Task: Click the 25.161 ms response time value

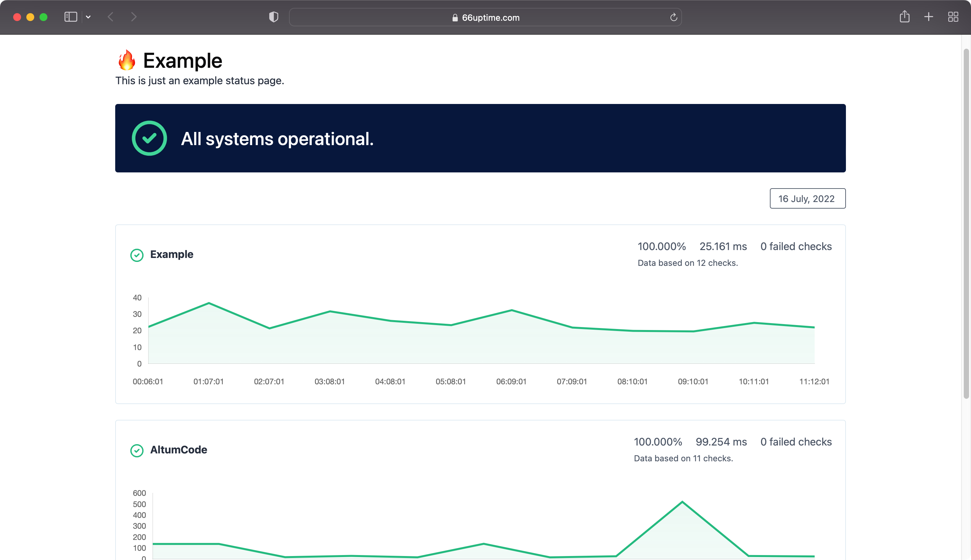Action: [723, 246]
